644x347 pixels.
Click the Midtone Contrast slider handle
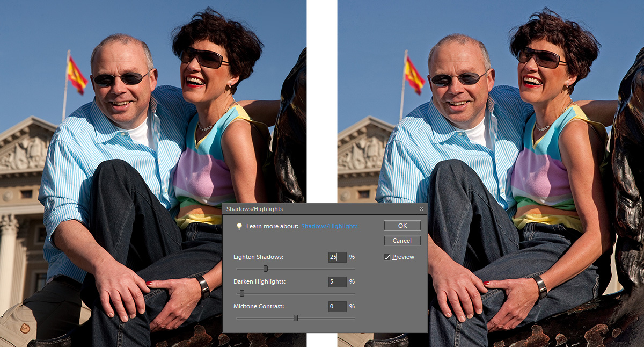[x=296, y=318]
